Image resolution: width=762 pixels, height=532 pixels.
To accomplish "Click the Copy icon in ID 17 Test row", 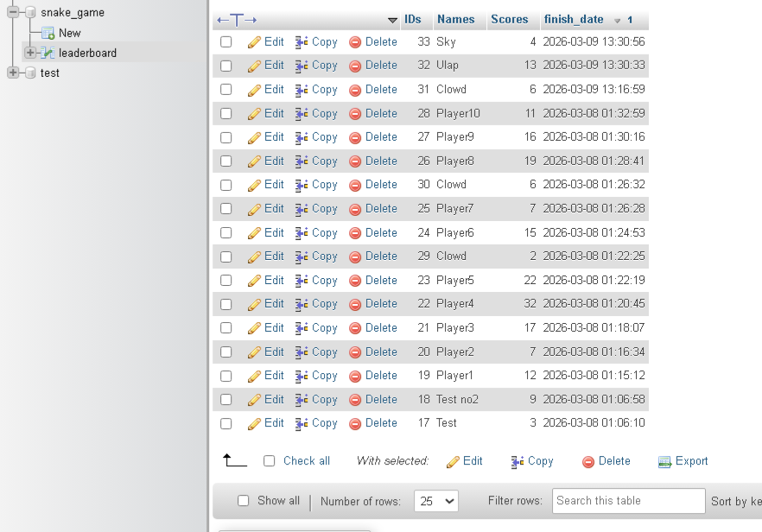I will click(x=302, y=424).
